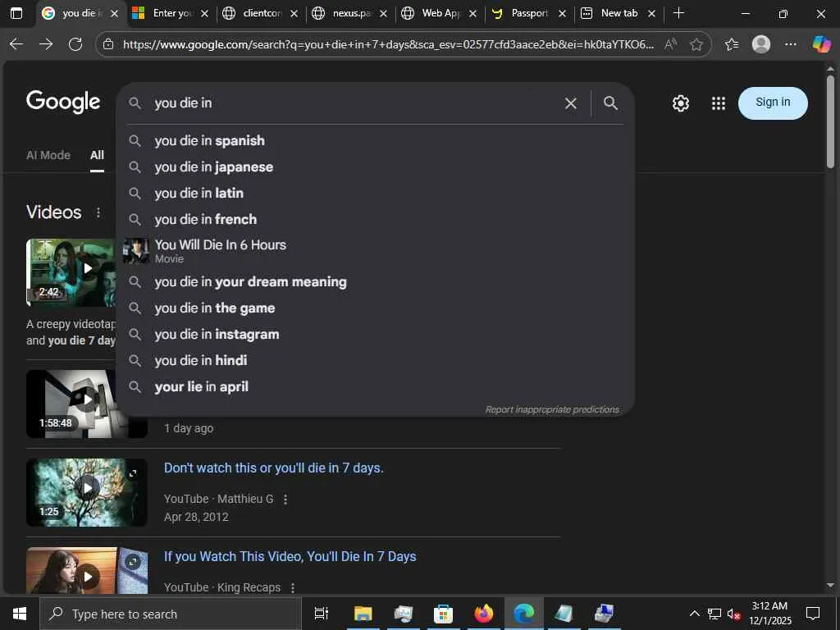The width and height of the screenshot is (840, 630).
Task: Open options for Matthieu G video result
Action: tap(285, 500)
